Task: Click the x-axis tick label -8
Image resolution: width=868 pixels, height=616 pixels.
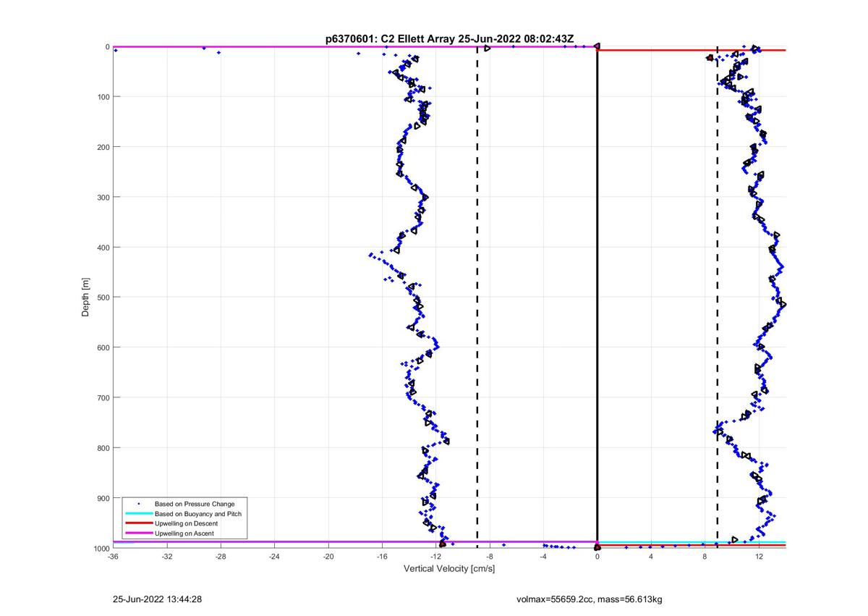Action: point(490,557)
